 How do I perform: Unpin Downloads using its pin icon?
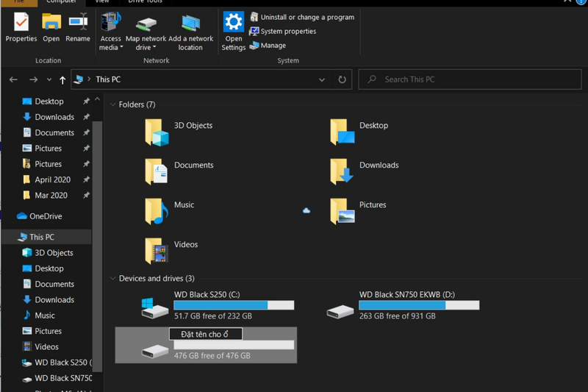click(86, 117)
